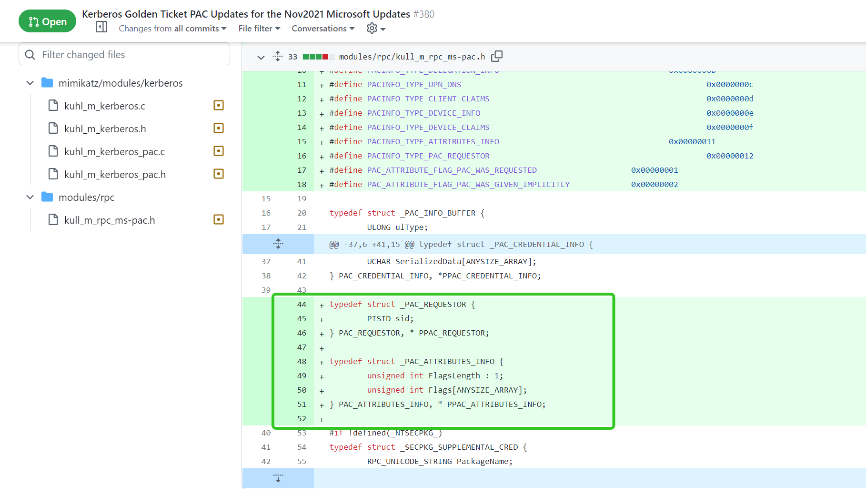The width and height of the screenshot is (866, 504).
Task: Click the modified badge beside kuhl_m_kerberos.c
Action: tap(219, 106)
